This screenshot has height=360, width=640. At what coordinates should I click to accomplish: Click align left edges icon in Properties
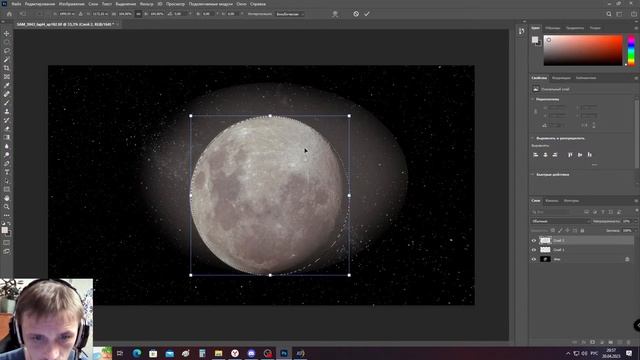[x=536, y=155]
